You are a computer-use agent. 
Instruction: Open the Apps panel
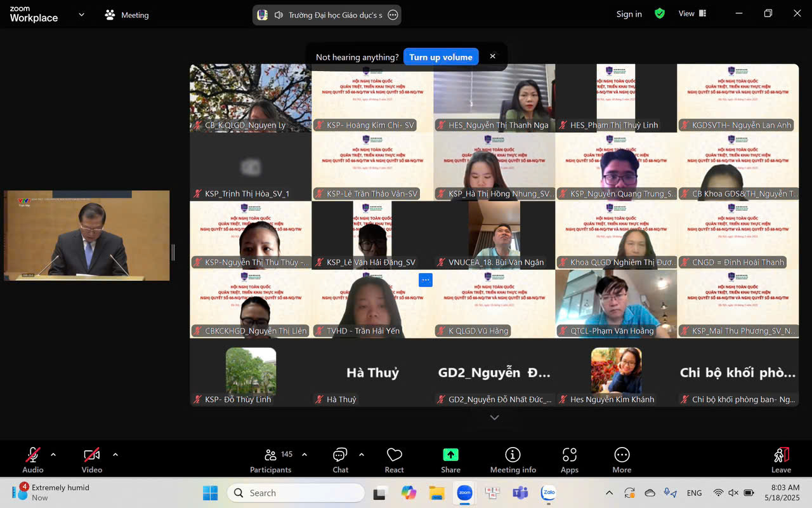tap(569, 460)
